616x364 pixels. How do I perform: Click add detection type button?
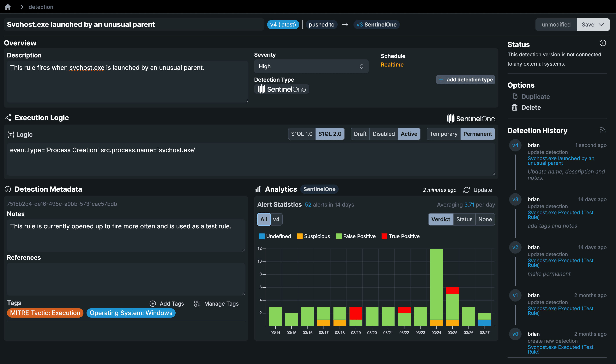click(x=466, y=80)
